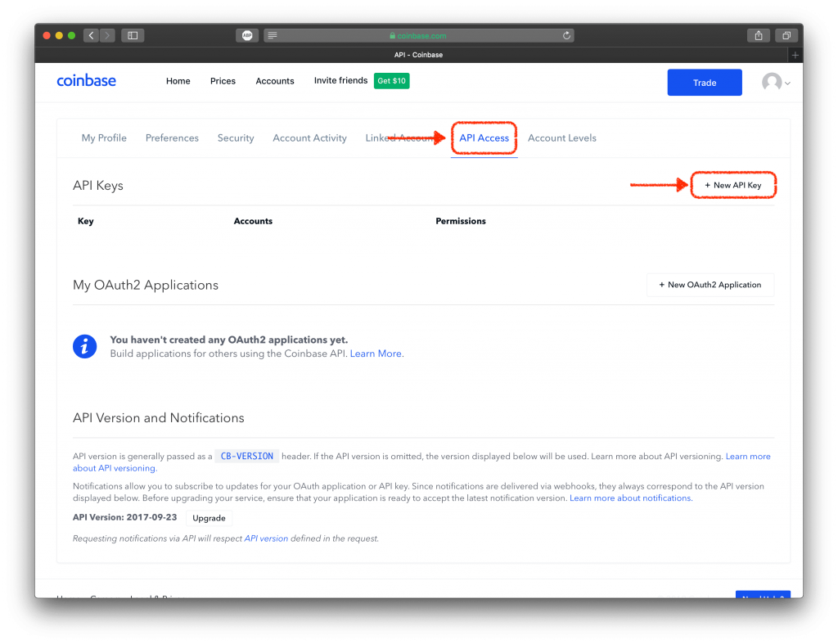Click the blue info icon
The image size is (838, 644).
pos(84,346)
